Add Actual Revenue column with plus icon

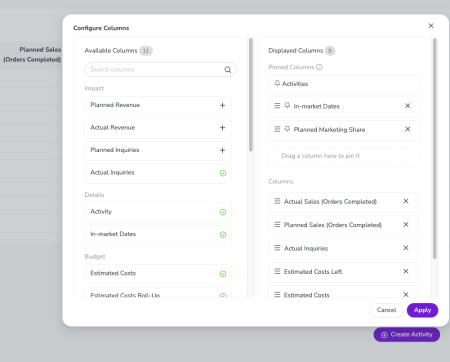[222, 128]
